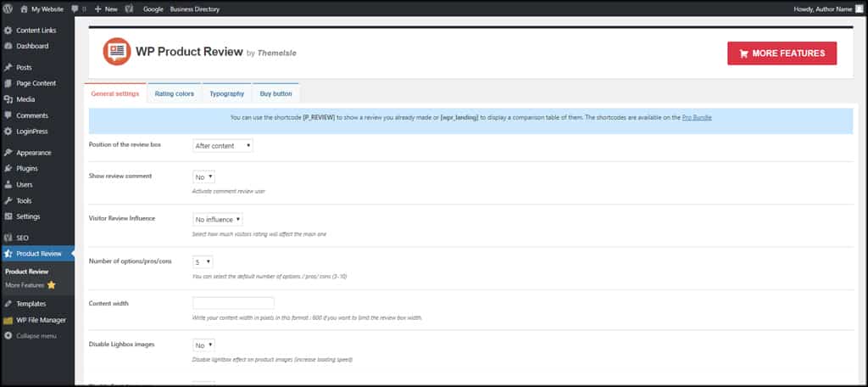Open Page Content icon in sidebar

8,84
